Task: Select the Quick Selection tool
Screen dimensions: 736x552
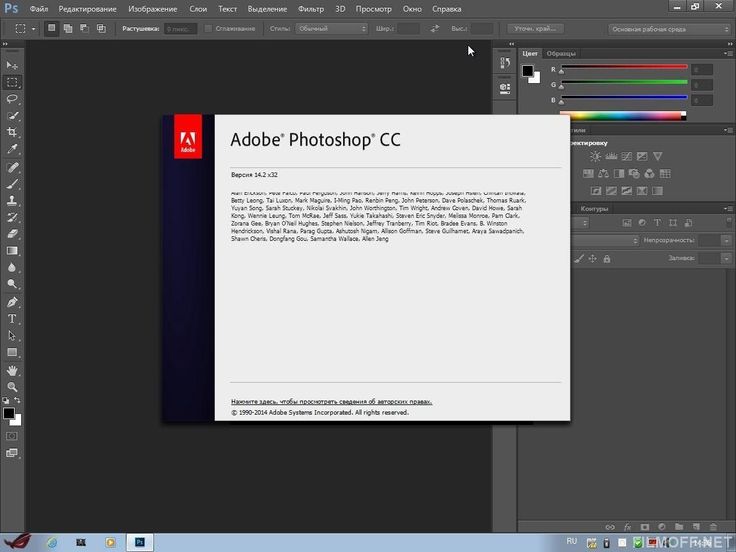Action: 12,115
